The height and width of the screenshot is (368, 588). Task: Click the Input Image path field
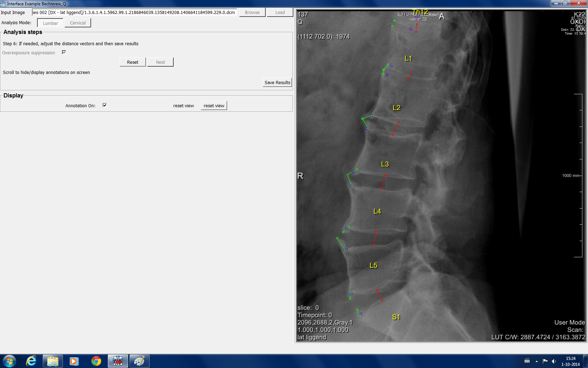(x=134, y=12)
